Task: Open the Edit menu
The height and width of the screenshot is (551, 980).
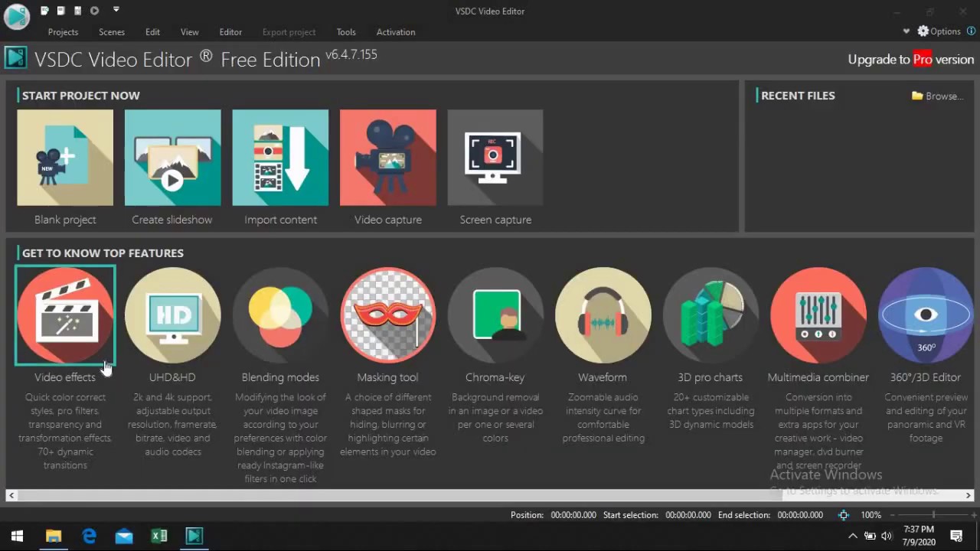Action: pyautogui.click(x=153, y=32)
